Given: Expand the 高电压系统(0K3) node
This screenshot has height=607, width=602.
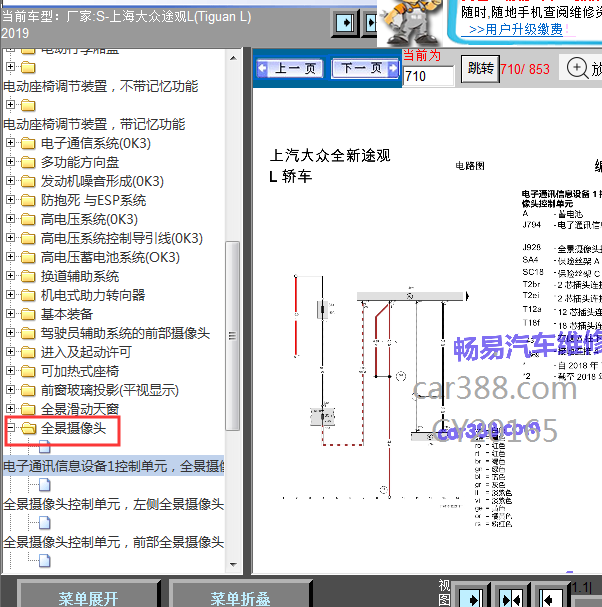Looking at the screenshot, I should point(10,219).
